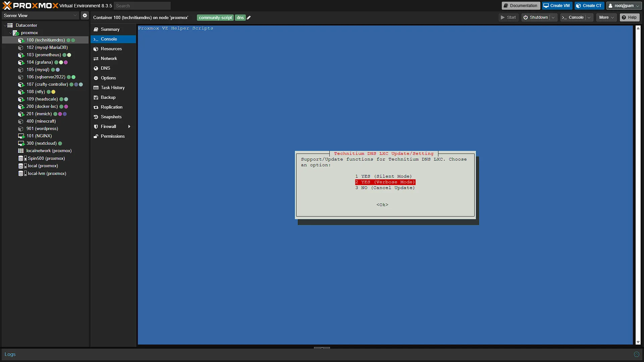Viewport: 644px width, 362px height.
Task: Edit tags with the pencil icon
Action: [x=249, y=17]
